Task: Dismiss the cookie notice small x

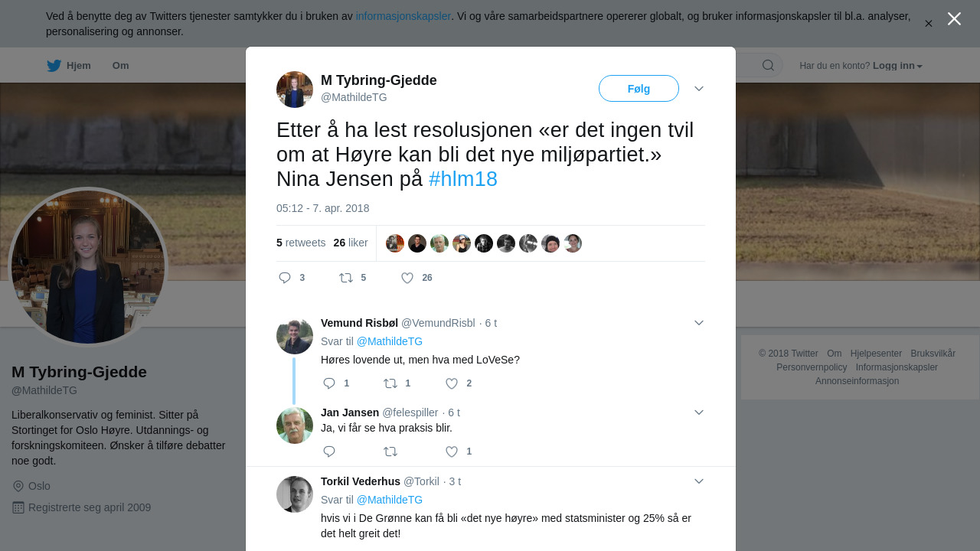Action: [x=928, y=24]
